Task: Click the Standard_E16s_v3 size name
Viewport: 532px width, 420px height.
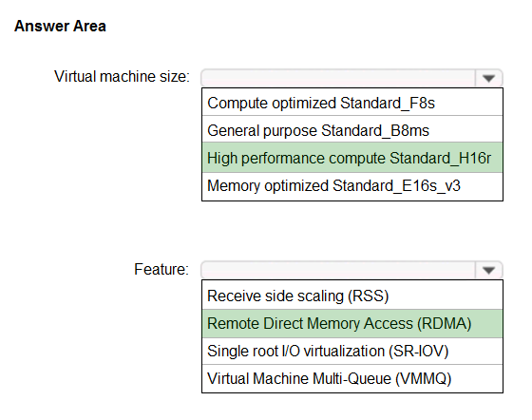Action: point(396,186)
